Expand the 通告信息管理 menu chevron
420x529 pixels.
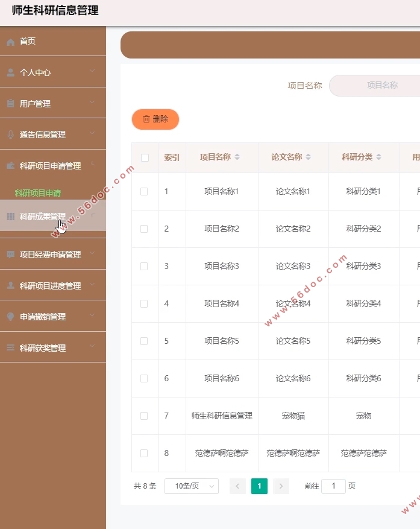pos(92,133)
